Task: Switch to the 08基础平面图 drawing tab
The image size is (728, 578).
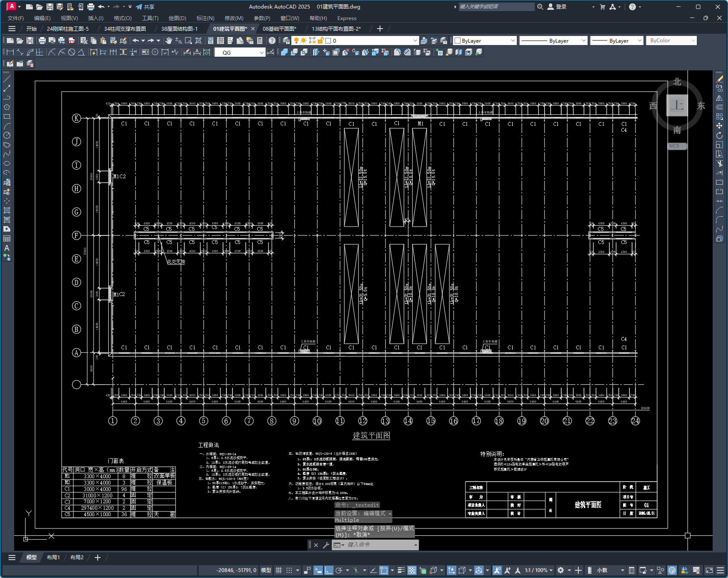Action: 279,29
